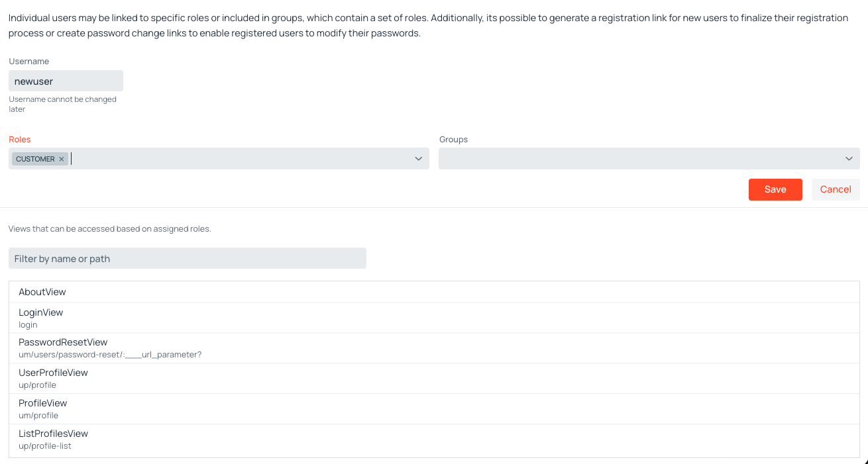Click the Cancel button

pos(836,189)
